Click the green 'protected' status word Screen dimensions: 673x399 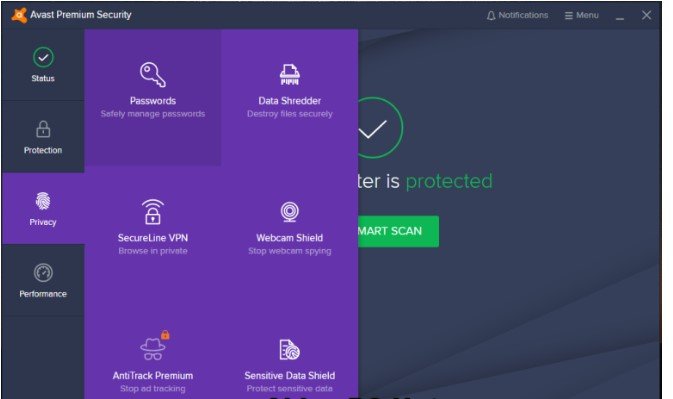point(449,181)
